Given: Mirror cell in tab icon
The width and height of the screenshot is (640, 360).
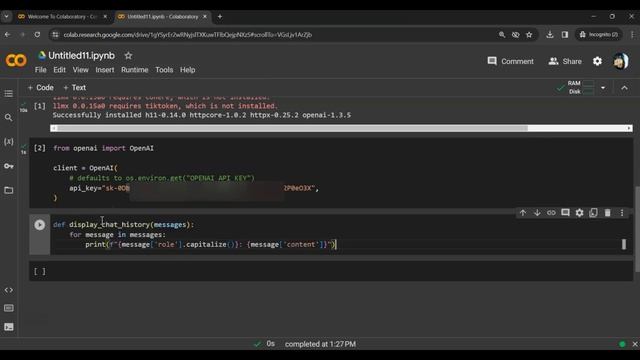Looking at the screenshot, I should [x=593, y=213].
